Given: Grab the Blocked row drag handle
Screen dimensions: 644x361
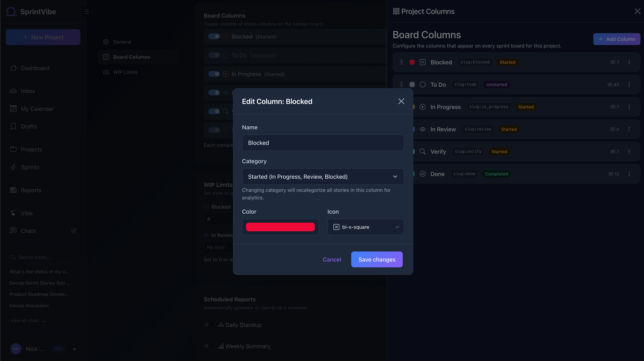Looking at the screenshot, I should tap(402, 62).
